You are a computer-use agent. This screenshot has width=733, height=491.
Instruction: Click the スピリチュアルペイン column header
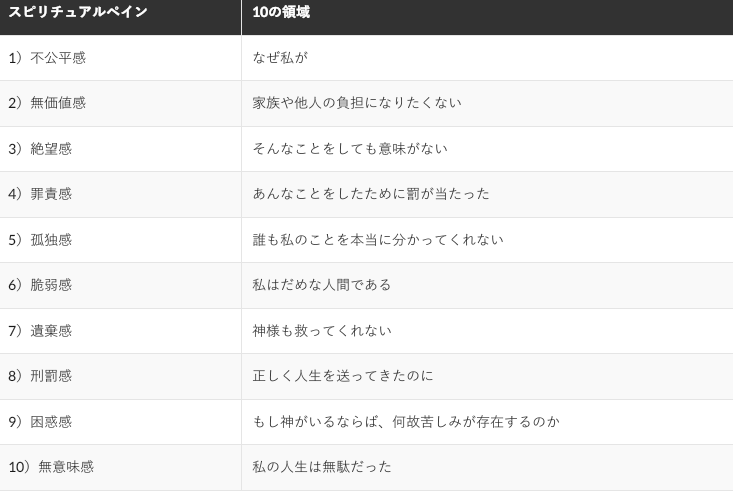(78, 12)
